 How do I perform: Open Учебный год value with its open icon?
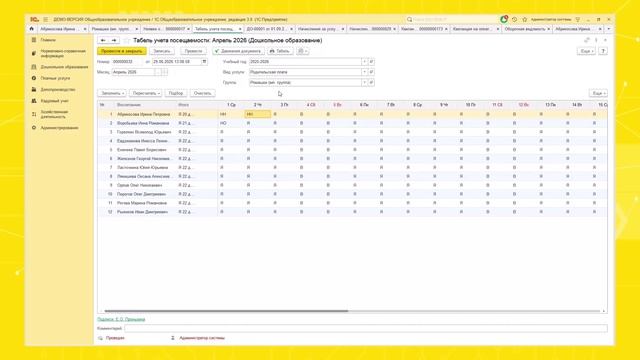[371, 62]
